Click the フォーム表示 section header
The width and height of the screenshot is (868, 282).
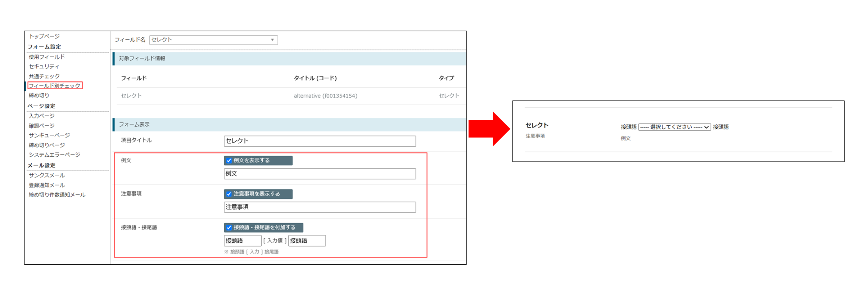[289, 125]
